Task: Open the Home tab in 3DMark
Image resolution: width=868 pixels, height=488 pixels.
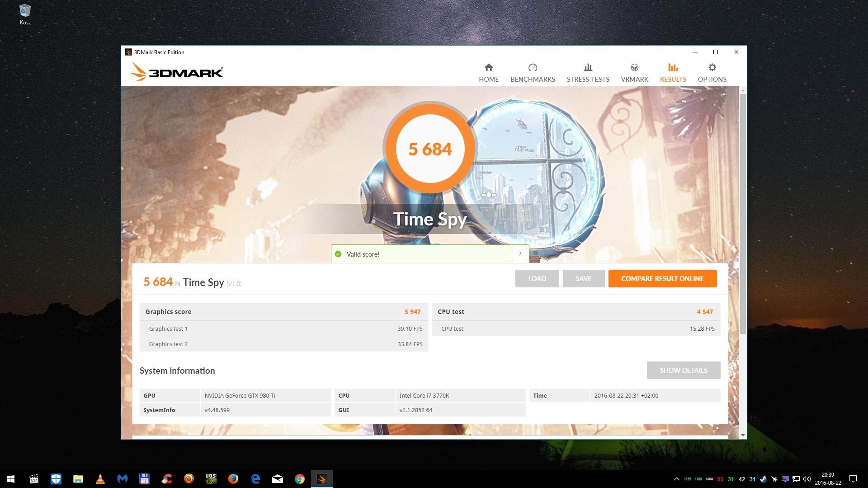Action: point(489,73)
